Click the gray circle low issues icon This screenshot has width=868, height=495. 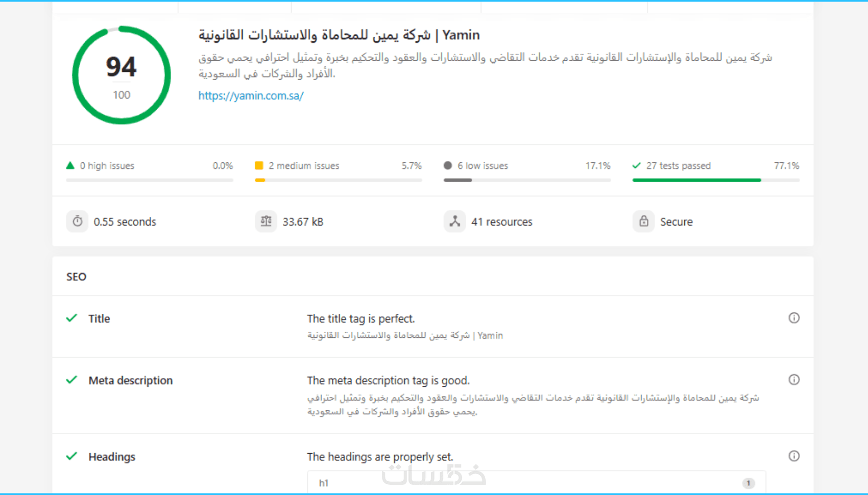448,165
